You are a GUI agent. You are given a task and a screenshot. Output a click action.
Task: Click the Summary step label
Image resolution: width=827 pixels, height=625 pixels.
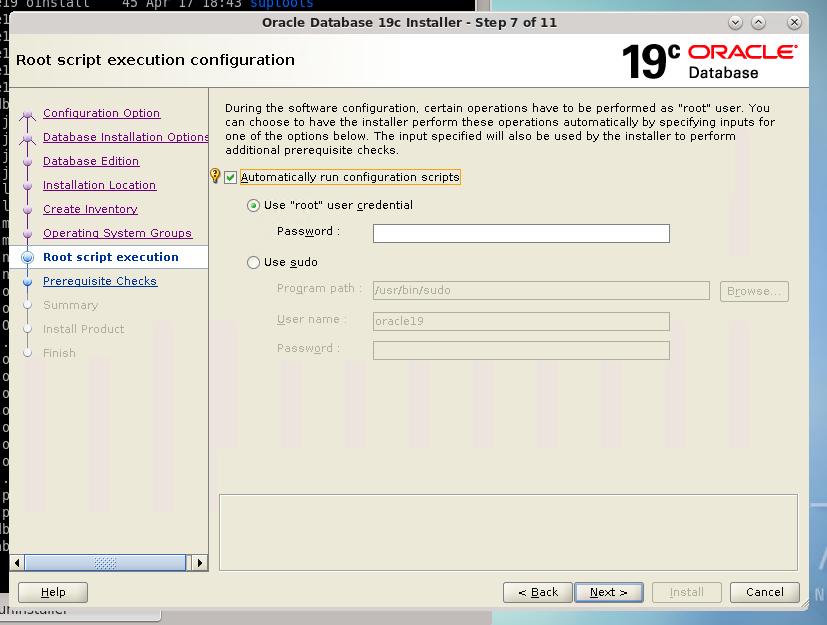coord(71,305)
